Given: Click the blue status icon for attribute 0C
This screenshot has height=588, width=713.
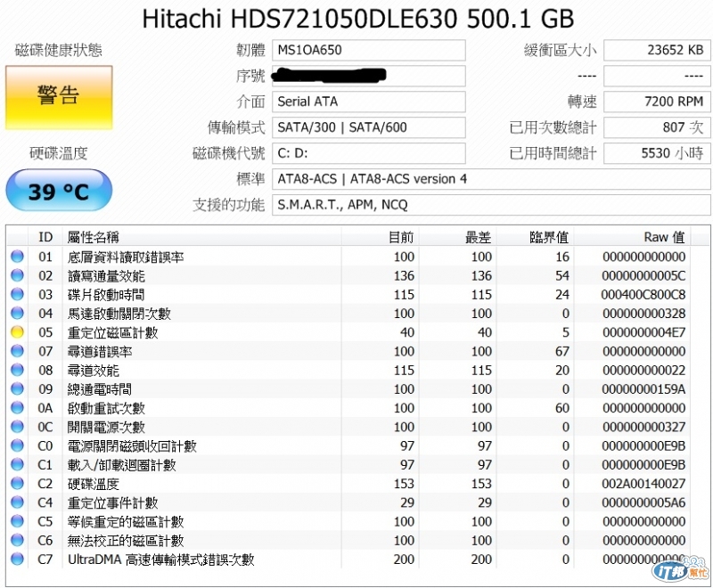Looking at the screenshot, I should (x=17, y=427).
